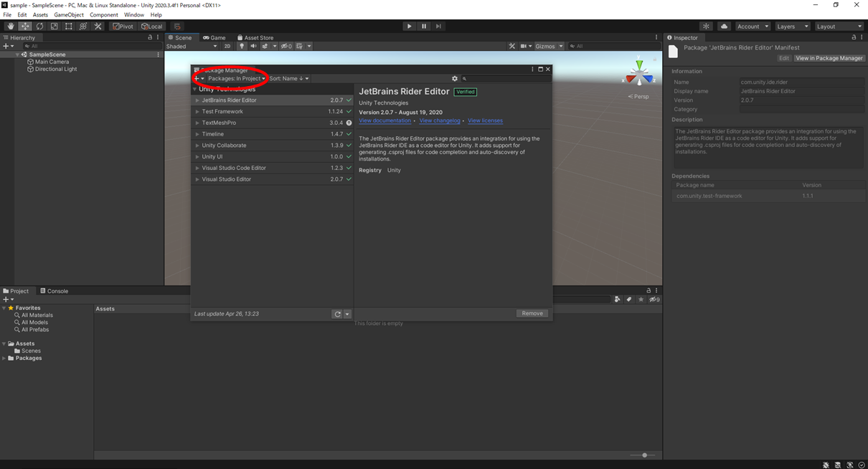Open the Package Manager settings gear
Screen dimensions: 868x469
pyautogui.click(x=454, y=78)
